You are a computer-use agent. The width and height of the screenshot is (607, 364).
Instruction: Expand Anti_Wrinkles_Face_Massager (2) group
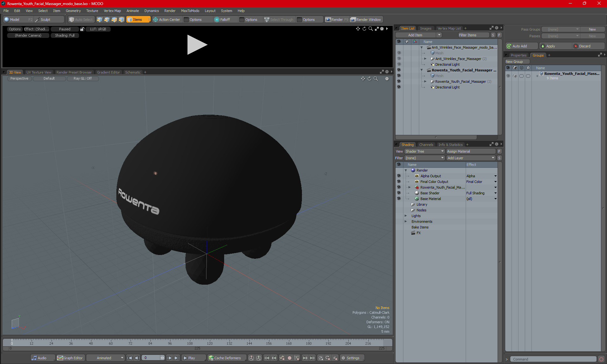point(425,59)
